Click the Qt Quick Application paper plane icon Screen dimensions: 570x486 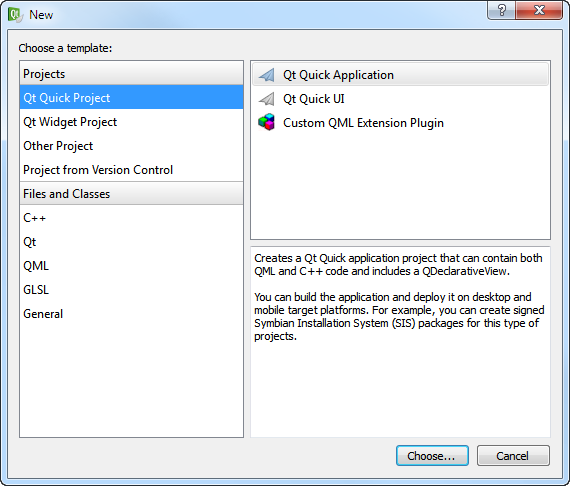click(266, 75)
